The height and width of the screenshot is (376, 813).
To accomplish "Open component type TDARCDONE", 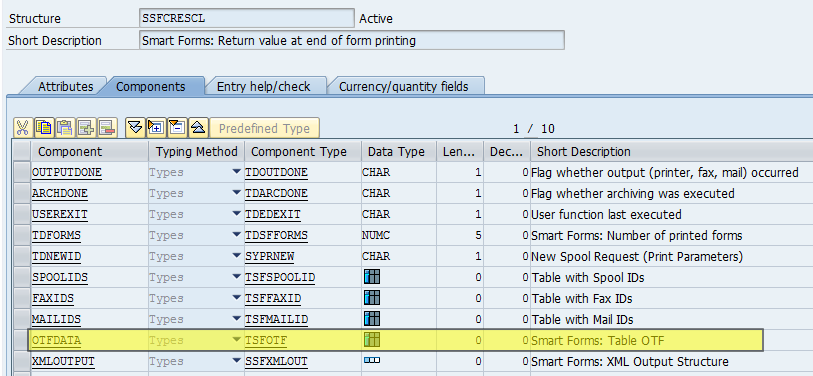I will 276,193.
